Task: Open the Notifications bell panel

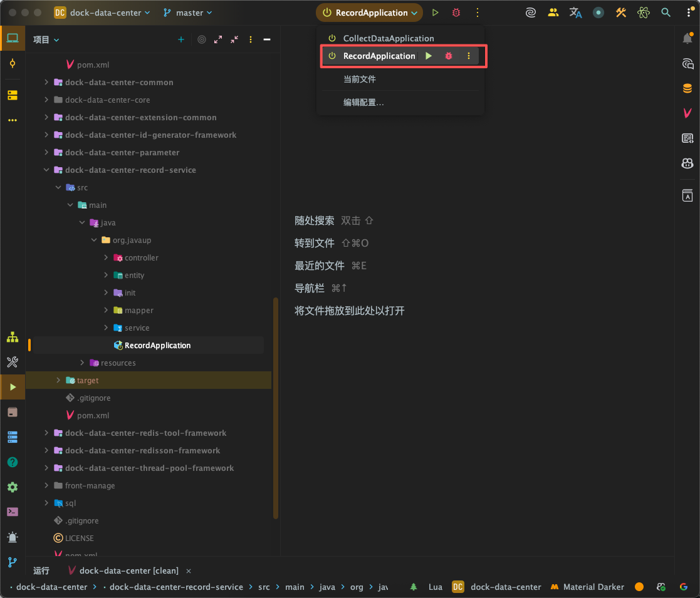Action: [687, 39]
